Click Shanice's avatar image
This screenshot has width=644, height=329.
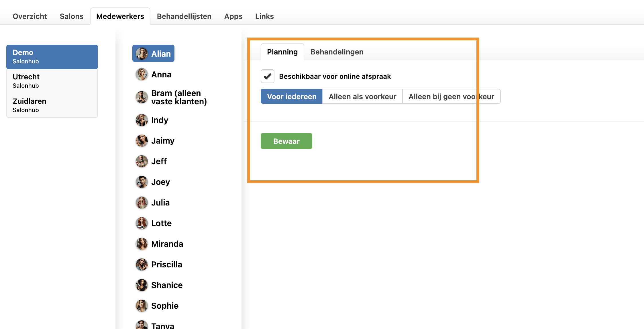tap(142, 285)
